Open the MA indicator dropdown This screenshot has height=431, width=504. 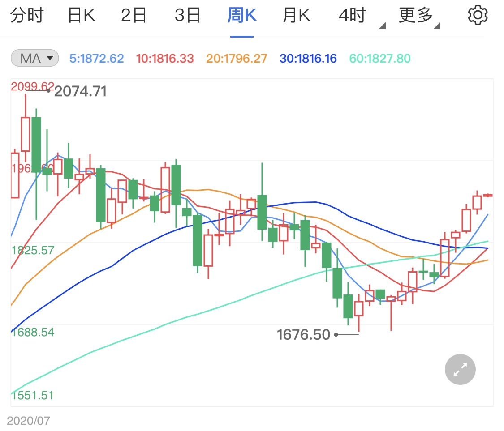34,58
